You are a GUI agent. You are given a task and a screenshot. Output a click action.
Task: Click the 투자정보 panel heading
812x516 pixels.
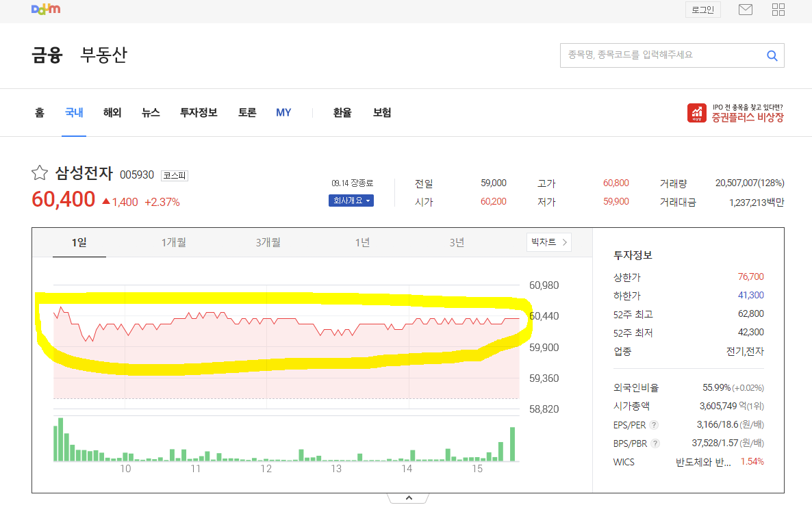coord(633,255)
